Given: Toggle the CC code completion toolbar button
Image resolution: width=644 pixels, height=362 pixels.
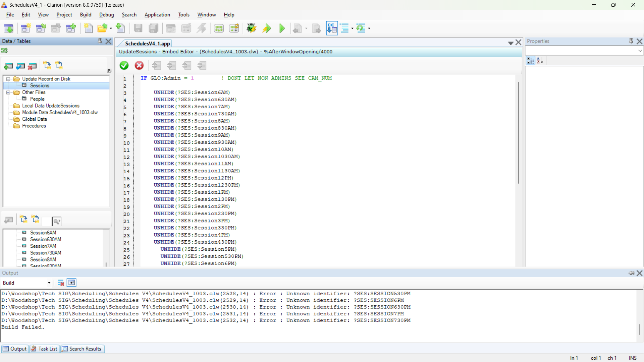Looking at the screenshot, I should 332,28.
